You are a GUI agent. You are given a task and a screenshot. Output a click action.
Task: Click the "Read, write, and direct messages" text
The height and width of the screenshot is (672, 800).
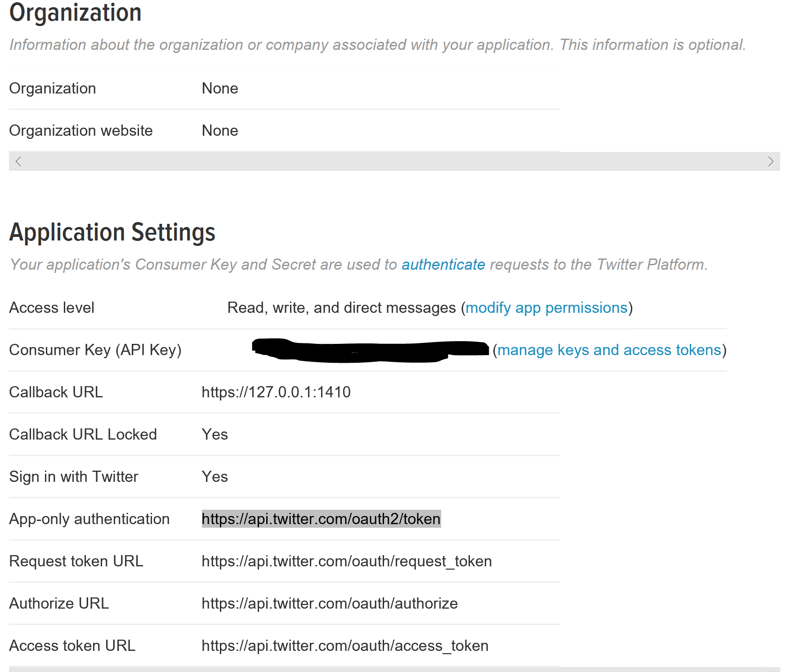[x=341, y=307]
